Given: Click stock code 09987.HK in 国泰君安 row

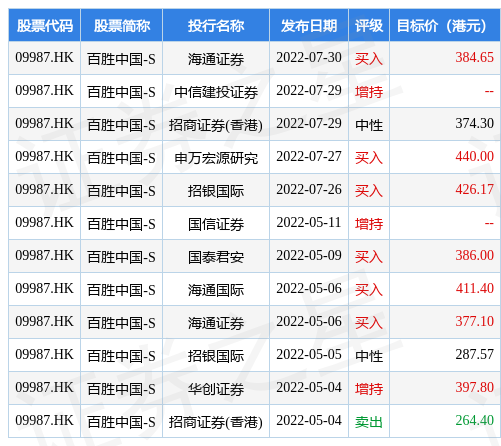Looking at the screenshot, I should pyautogui.click(x=44, y=255).
